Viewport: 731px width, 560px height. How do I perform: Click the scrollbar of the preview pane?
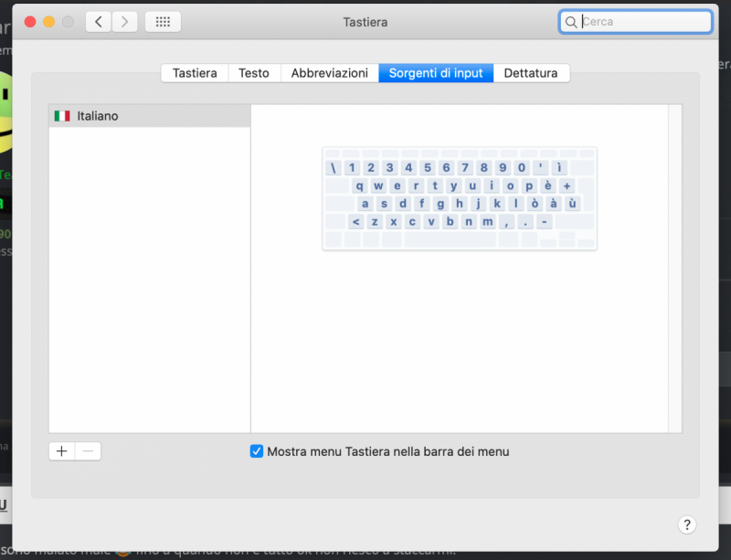point(675,269)
